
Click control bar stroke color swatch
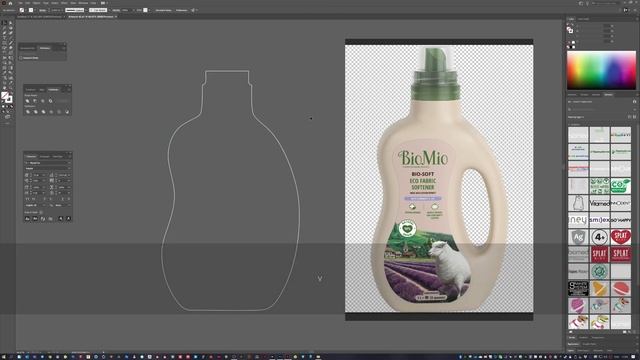point(31,10)
